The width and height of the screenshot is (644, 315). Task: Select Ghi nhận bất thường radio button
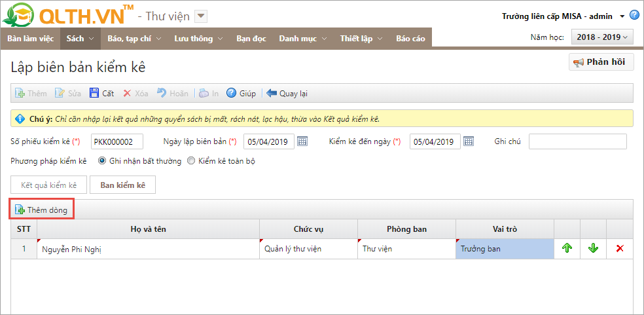click(102, 161)
